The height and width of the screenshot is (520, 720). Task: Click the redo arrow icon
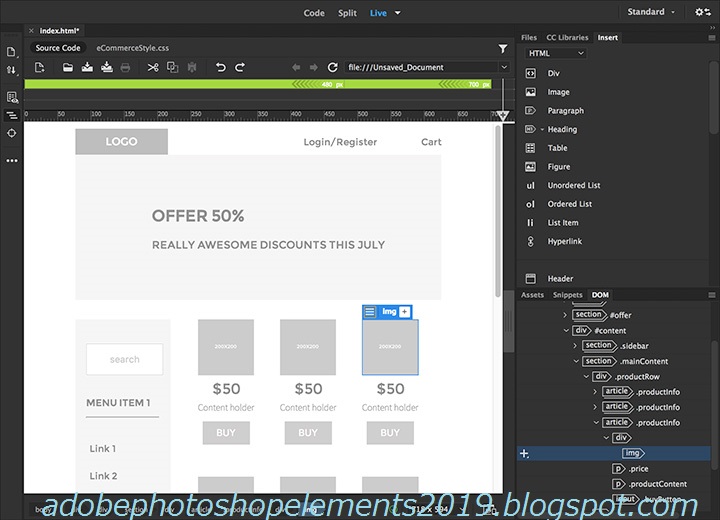(240, 68)
